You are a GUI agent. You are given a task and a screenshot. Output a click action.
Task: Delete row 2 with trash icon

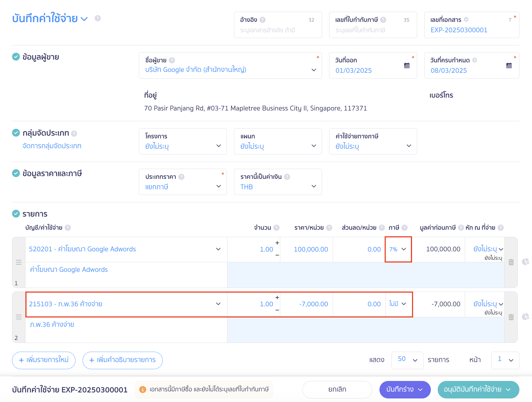511,317
